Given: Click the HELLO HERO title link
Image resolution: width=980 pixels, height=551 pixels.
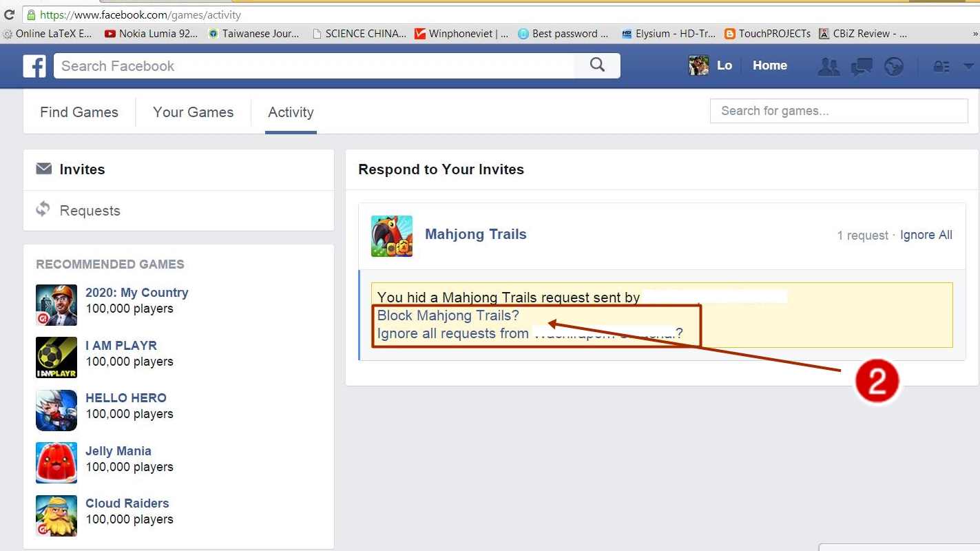Looking at the screenshot, I should [x=126, y=398].
